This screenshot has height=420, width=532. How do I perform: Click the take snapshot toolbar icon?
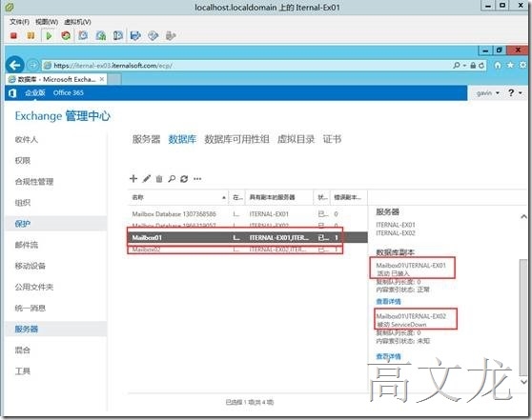tap(83, 35)
